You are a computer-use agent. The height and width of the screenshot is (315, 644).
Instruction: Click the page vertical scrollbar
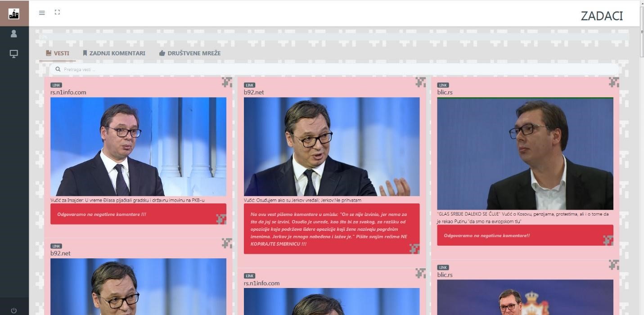coord(641,135)
